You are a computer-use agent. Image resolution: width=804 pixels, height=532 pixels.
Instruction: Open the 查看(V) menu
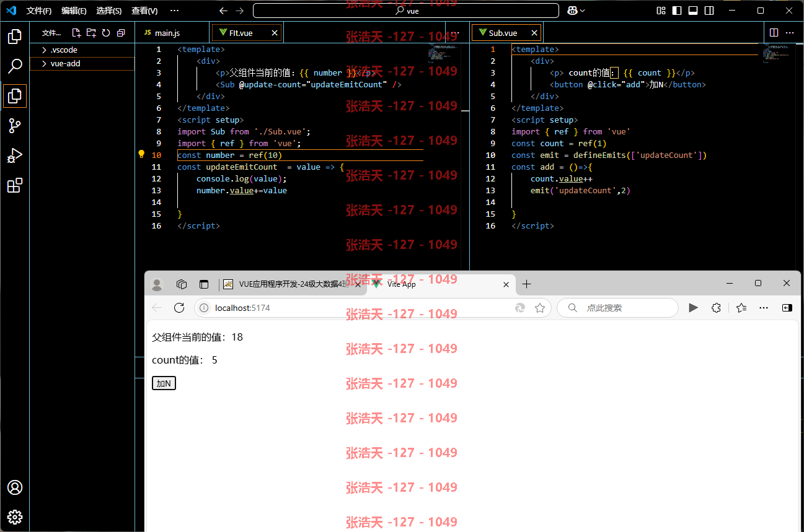[x=144, y=11]
